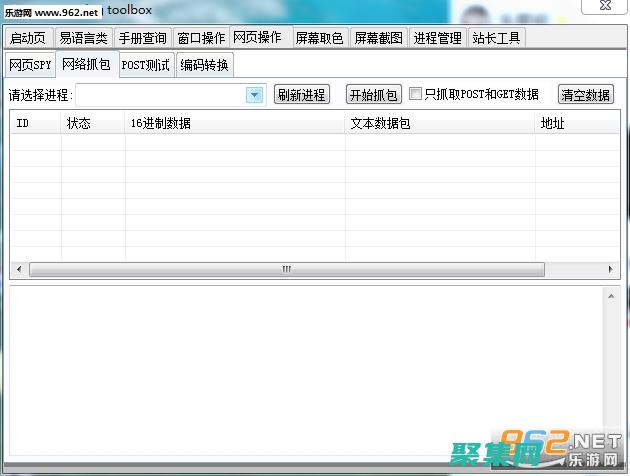This screenshot has height=476, width=630.
Task: Switch to the 网页SPY sub-tab
Action: click(x=29, y=65)
